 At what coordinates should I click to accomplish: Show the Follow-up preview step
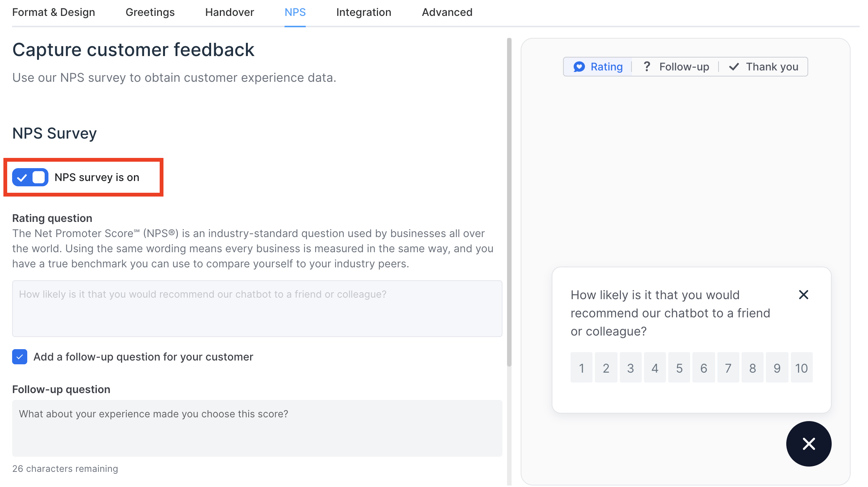(x=676, y=67)
